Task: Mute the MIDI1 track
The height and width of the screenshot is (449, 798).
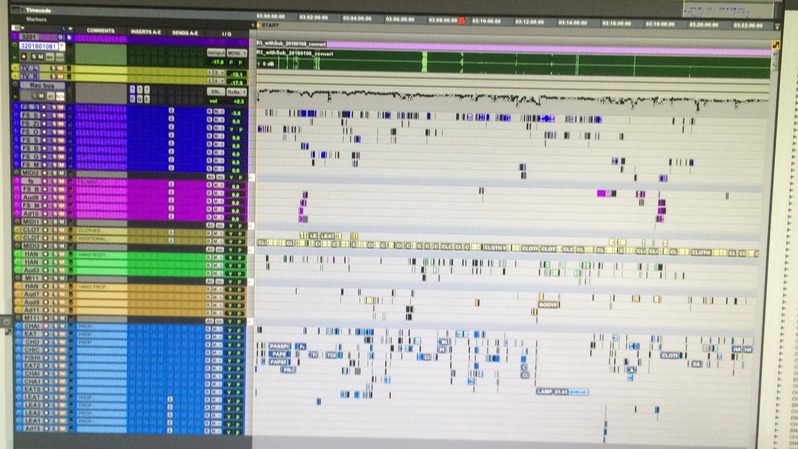Action: (62, 221)
